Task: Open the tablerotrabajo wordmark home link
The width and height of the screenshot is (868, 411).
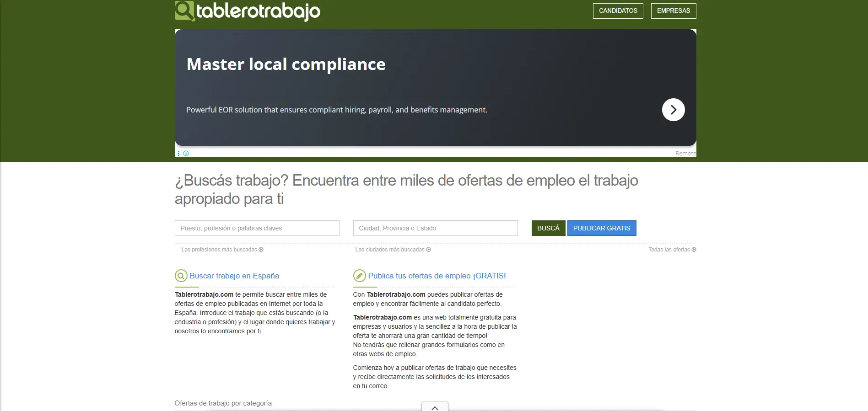Action: pyautogui.click(x=258, y=11)
